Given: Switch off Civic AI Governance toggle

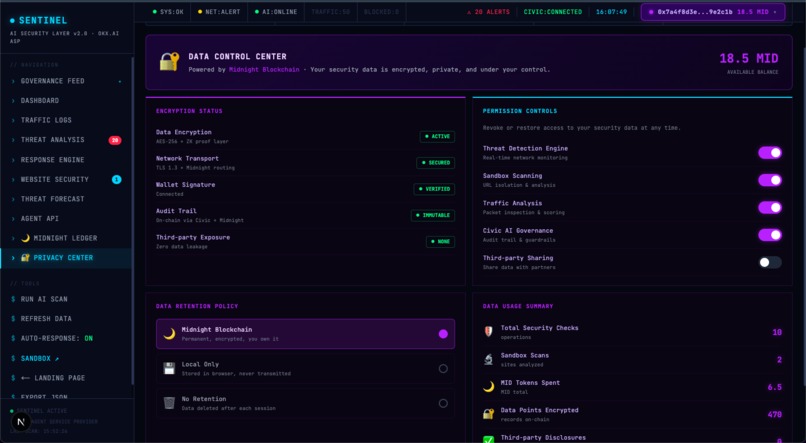Looking at the screenshot, I should 770,235.
